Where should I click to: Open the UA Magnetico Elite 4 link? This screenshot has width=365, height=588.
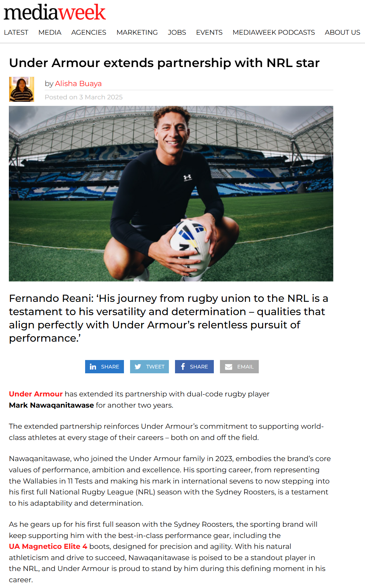click(x=48, y=546)
